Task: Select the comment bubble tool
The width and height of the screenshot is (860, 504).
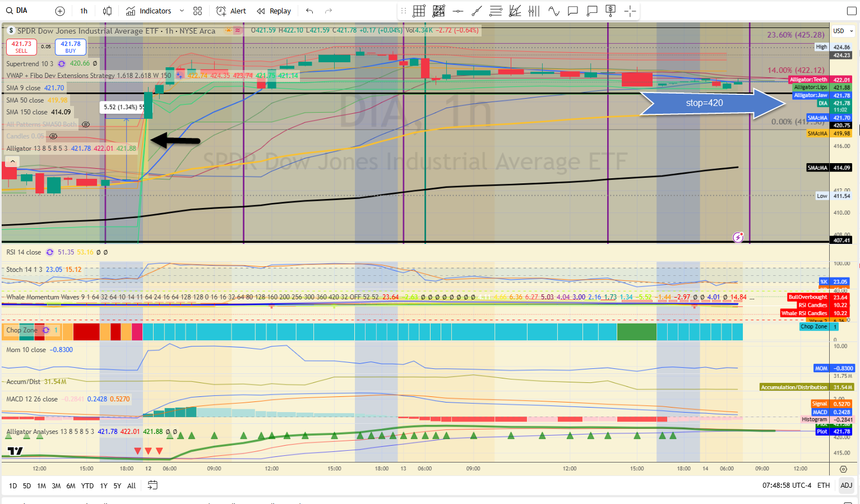Action: 572,11
